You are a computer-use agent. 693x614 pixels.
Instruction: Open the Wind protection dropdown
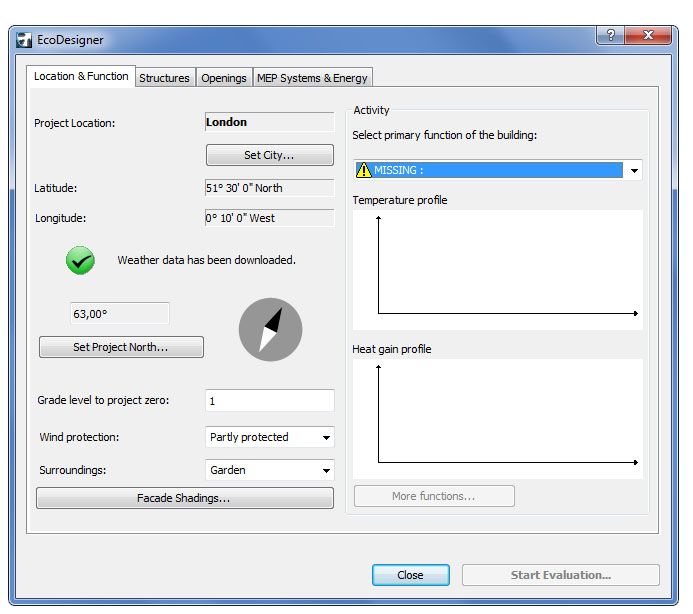point(270,437)
